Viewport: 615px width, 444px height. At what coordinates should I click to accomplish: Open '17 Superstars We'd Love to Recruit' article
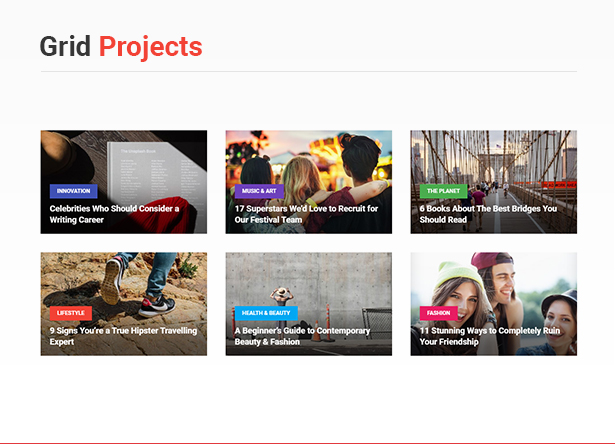[x=306, y=214]
